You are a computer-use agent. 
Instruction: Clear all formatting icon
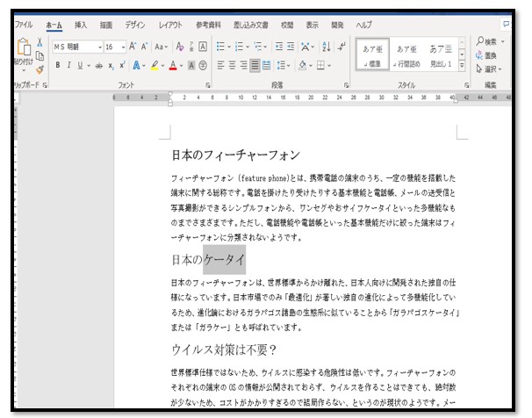point(180,47)
